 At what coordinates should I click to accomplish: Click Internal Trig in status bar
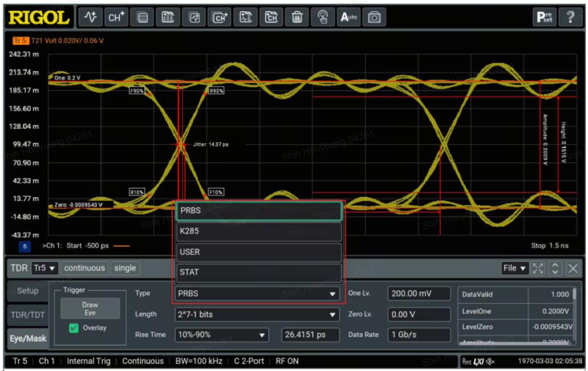pos(88,361)
